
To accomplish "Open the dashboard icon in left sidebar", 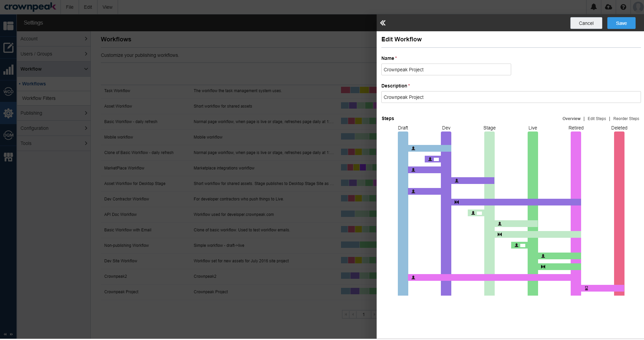I will coord(8,26).
